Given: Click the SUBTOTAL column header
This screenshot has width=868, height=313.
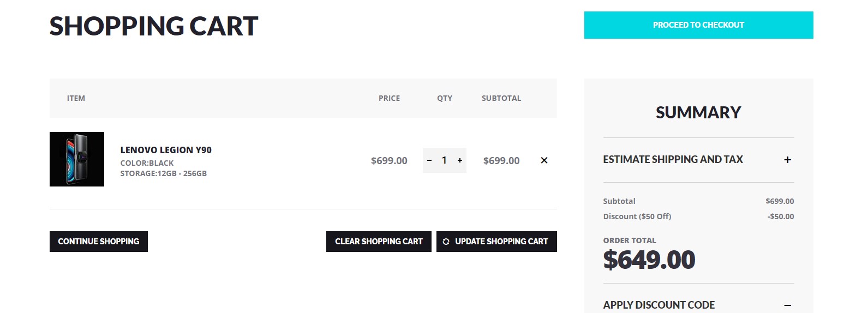Looking at the screenshot, I should click(501, 98).
